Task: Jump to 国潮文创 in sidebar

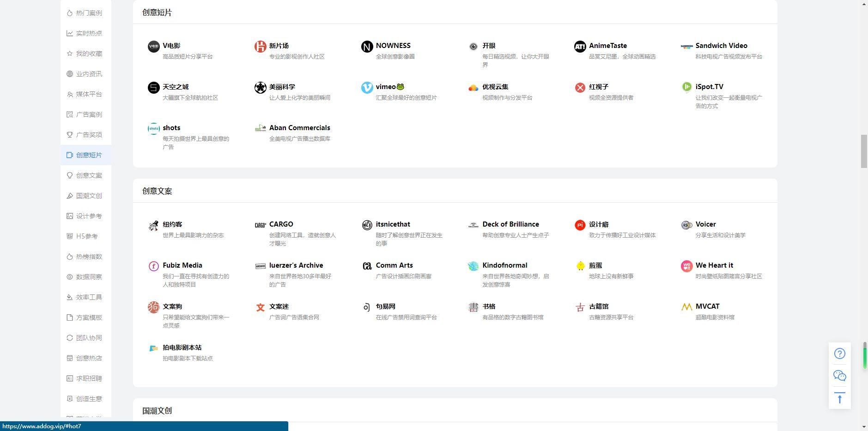Action: (85, 196)
